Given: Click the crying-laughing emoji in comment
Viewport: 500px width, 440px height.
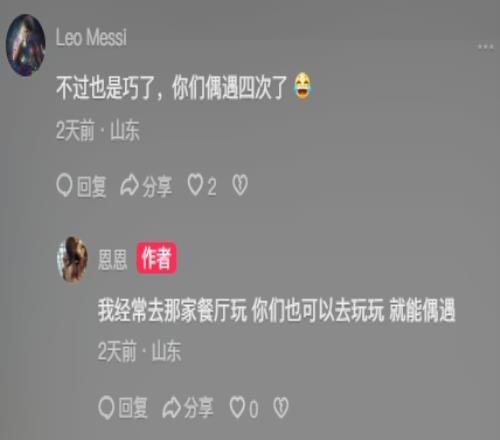Looking at the screenshot, I should pos(302,86).
